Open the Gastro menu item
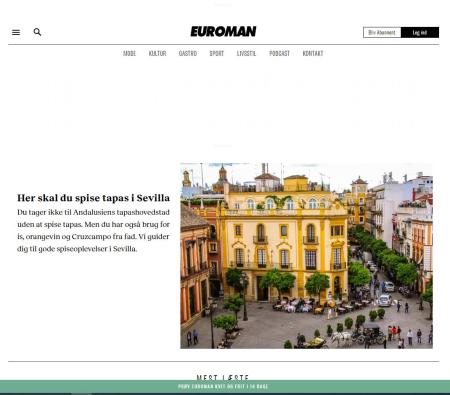450x395 pixels. (x=188, y=53)
